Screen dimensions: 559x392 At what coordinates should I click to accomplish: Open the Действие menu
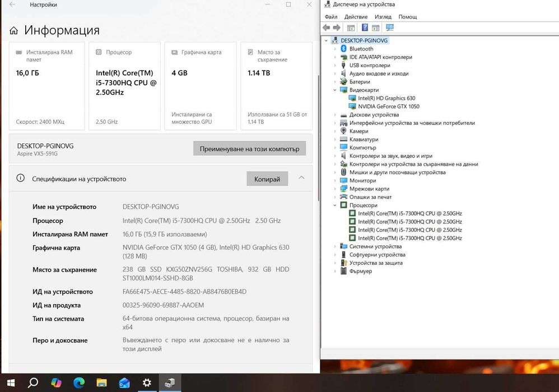356,17
